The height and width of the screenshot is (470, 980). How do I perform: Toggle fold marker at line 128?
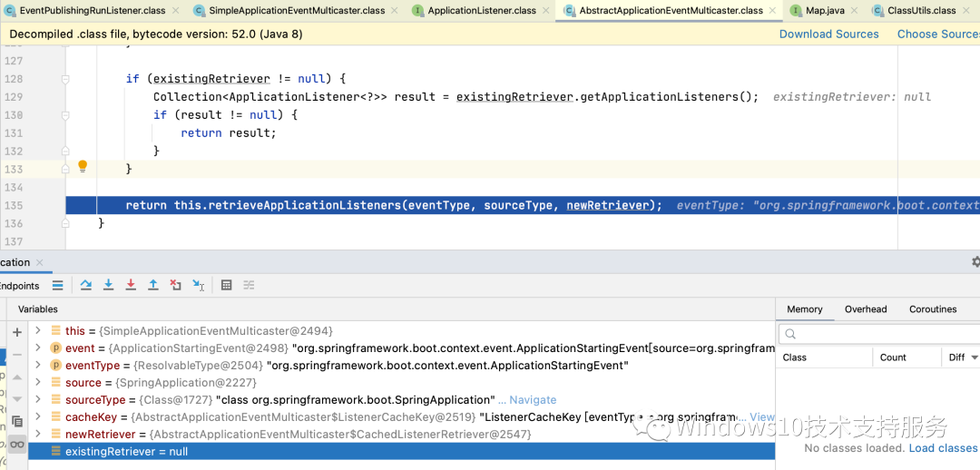pos(65,79)
